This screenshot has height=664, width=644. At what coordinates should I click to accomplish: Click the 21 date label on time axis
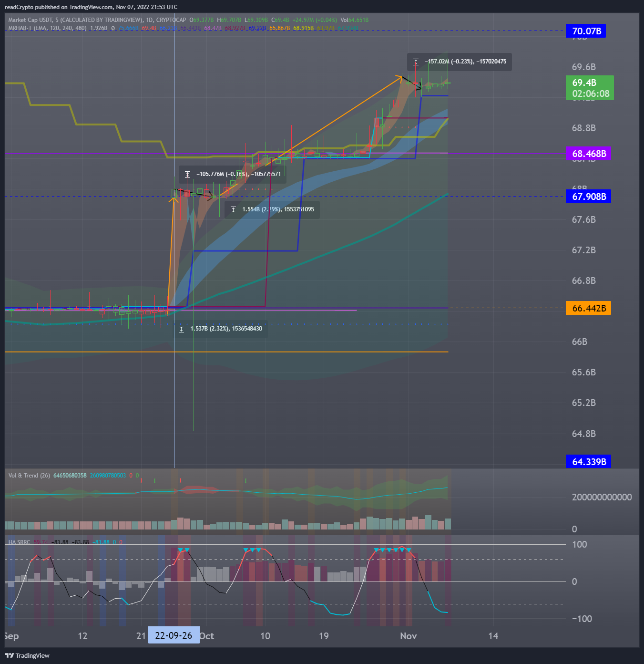coord(141,636)
